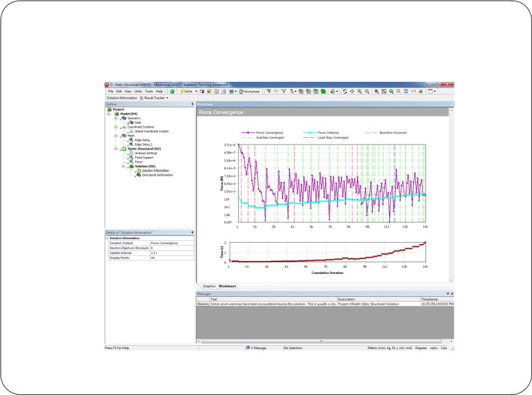Select Edge Sizing 2 mesh control
The image size is (532, 395).
144,145
